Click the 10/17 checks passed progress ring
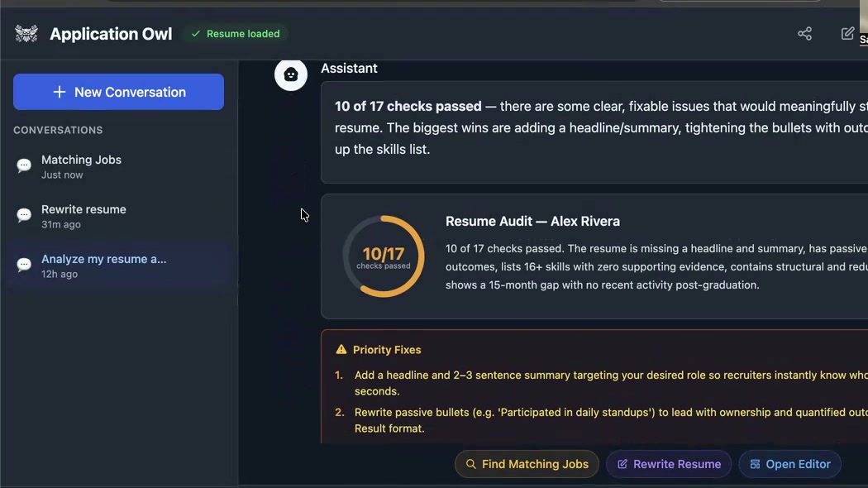 click(384, 256)
